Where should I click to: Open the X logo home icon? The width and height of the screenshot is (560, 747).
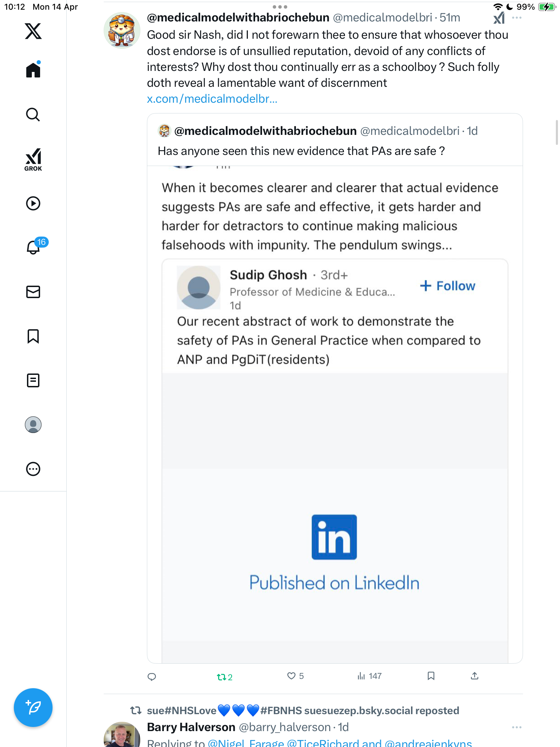point(33,31)
